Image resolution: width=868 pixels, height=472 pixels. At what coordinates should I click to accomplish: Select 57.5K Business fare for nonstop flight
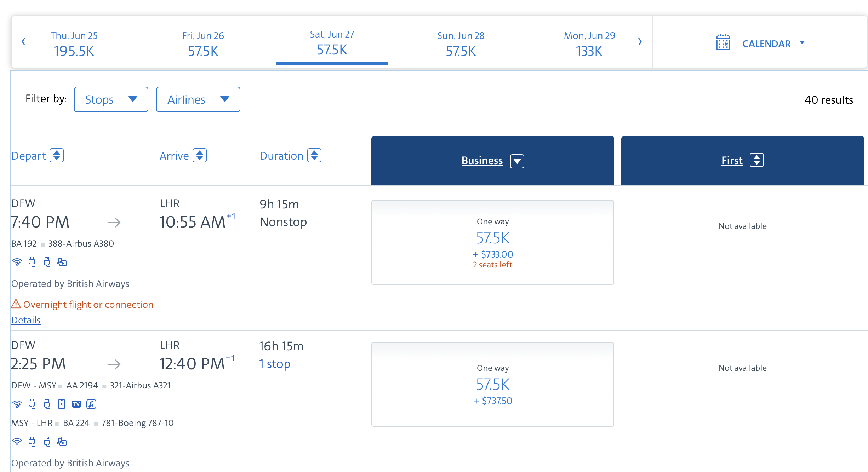(x=492, y=242)
